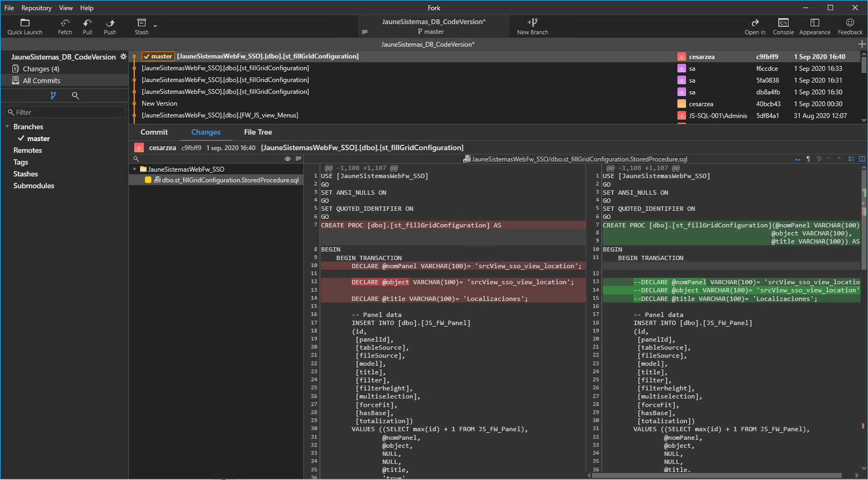The width and height of the screenshot is (868, 480).
Task: Open the View menu
Action: coord(65,8)
